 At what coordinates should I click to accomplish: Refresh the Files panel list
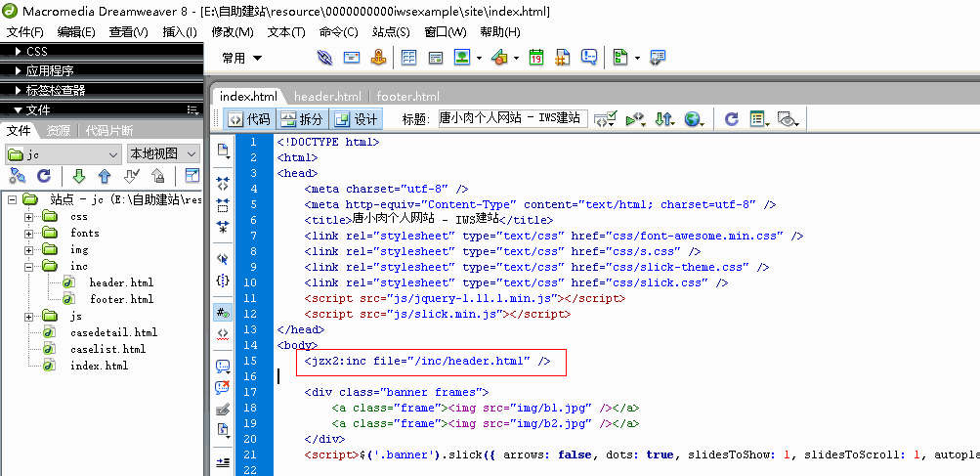tap(43, 176)
